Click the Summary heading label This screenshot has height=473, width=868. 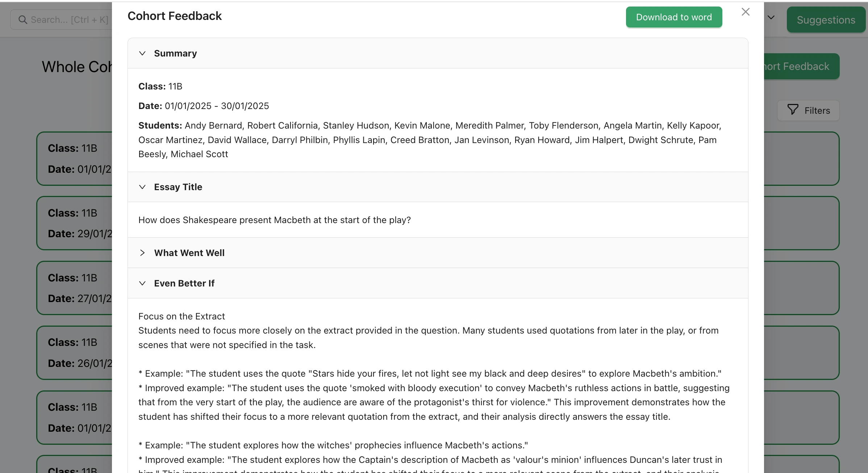(175, 54)
